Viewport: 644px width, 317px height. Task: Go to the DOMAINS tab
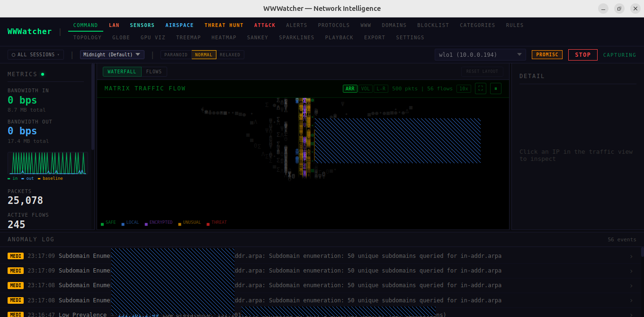(x=394, y=25)
